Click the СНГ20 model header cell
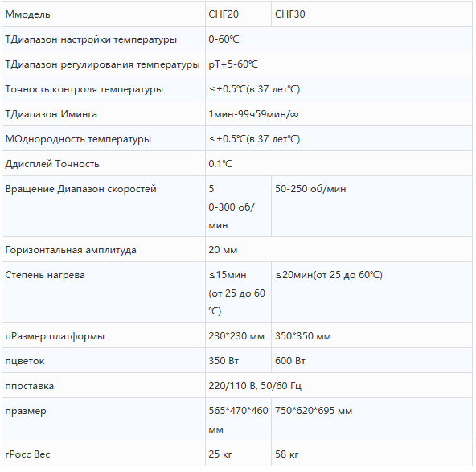 [x=238, y=14]
